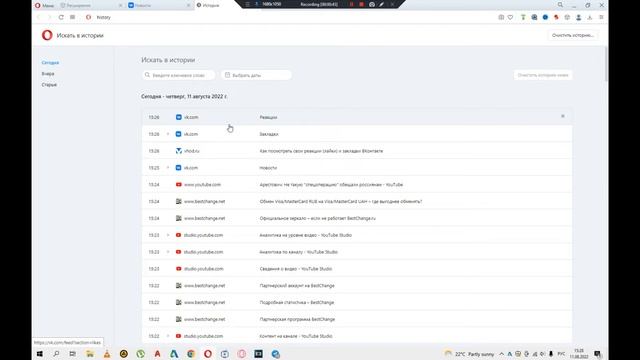Viewport: 640px width, 360px height.
Task: Expand the vk.com Новости entry group
Action: (x=168, y=168)
